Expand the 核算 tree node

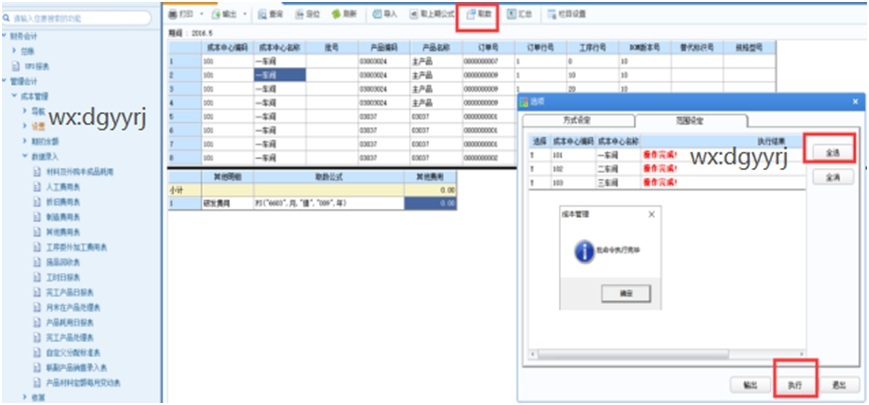click(x=25, y=397)
